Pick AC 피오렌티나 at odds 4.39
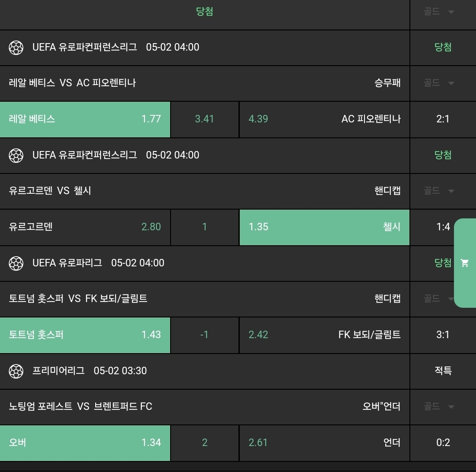 [324, 119]
